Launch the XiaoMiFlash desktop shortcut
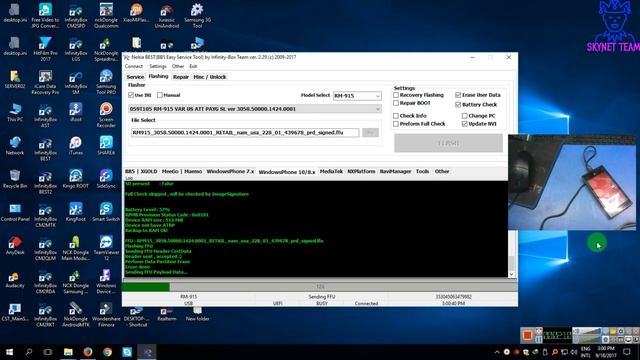This screenshot has height=360, width=640. [136, 13]
